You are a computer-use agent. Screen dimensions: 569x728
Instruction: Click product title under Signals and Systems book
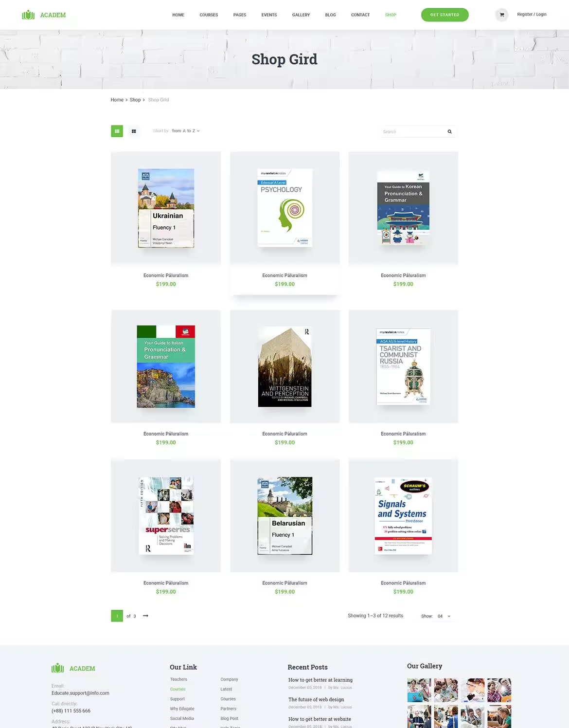point(403,583)
